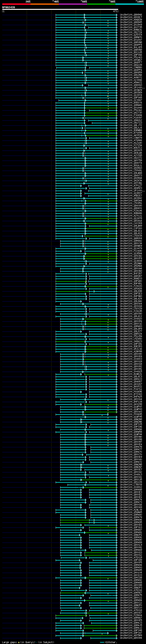Select hit UniRef100_Q1XDY4

(131, 95)
